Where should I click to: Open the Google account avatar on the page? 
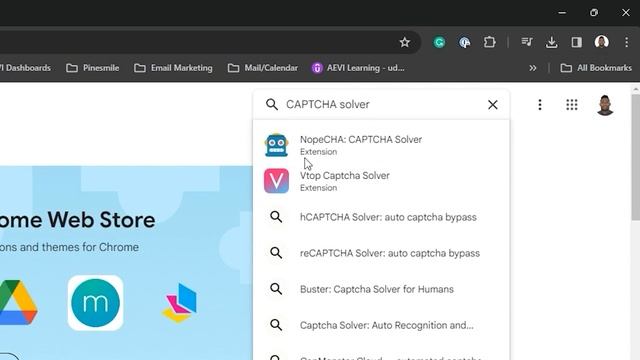click(605, 105)
